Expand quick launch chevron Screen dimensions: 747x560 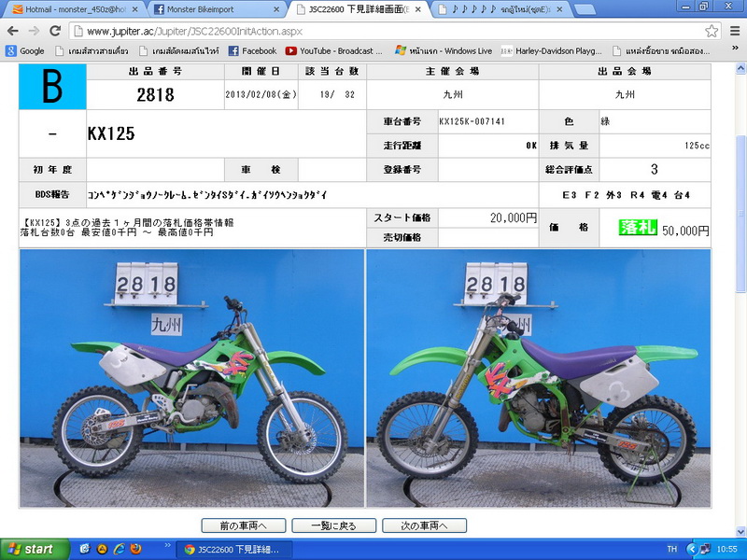click(167, 545)
